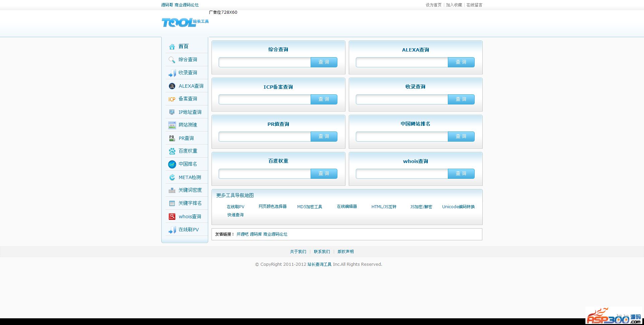Open 网站测速 in the sidebar

pos(188,125)
